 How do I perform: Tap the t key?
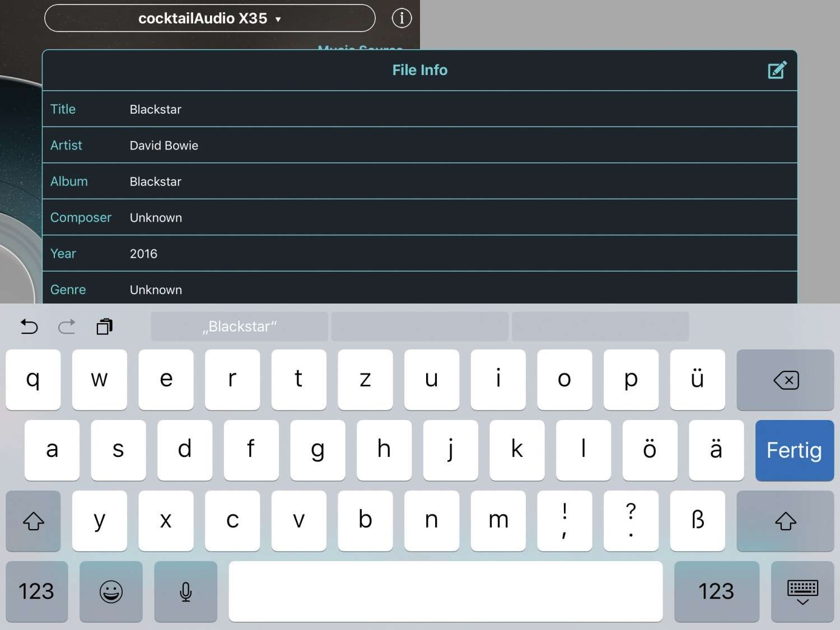[299, 380]
